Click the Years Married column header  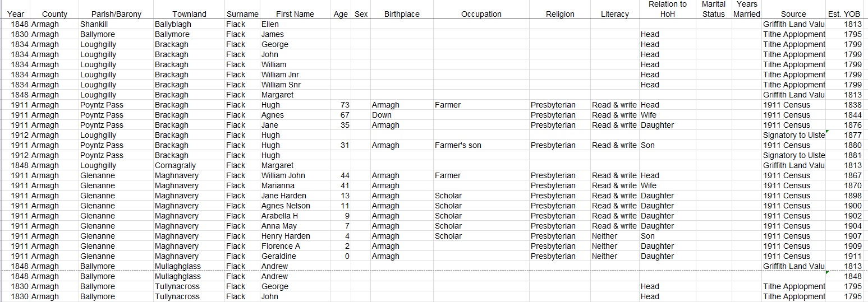[747, 9]
